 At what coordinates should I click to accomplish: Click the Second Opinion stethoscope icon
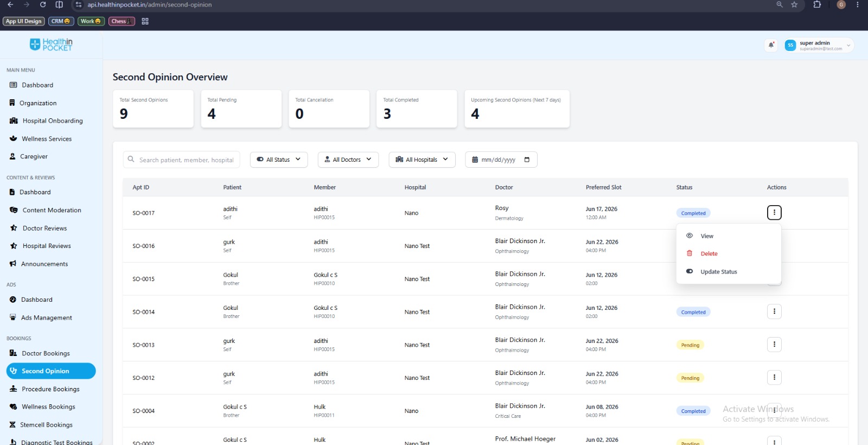(13, 371)
